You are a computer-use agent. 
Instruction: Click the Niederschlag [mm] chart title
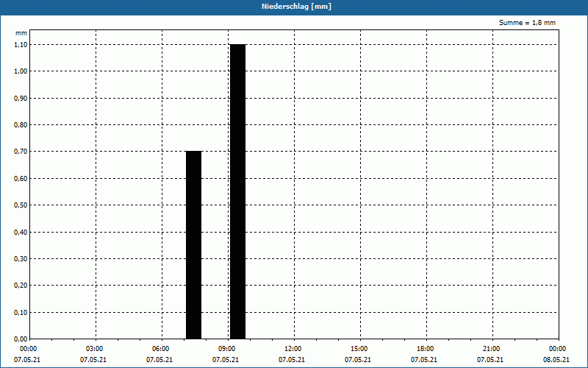point(296,7)
